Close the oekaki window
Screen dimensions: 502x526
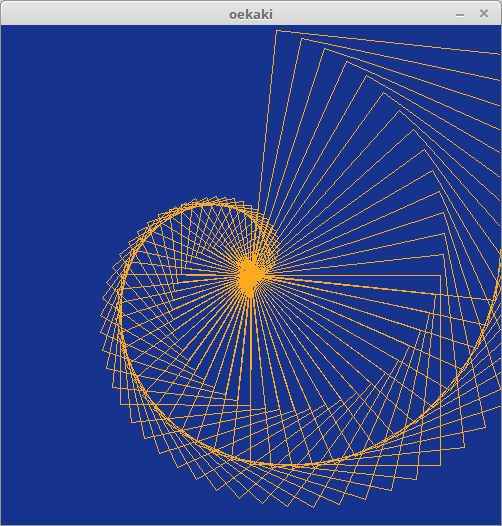pos(484,14)
